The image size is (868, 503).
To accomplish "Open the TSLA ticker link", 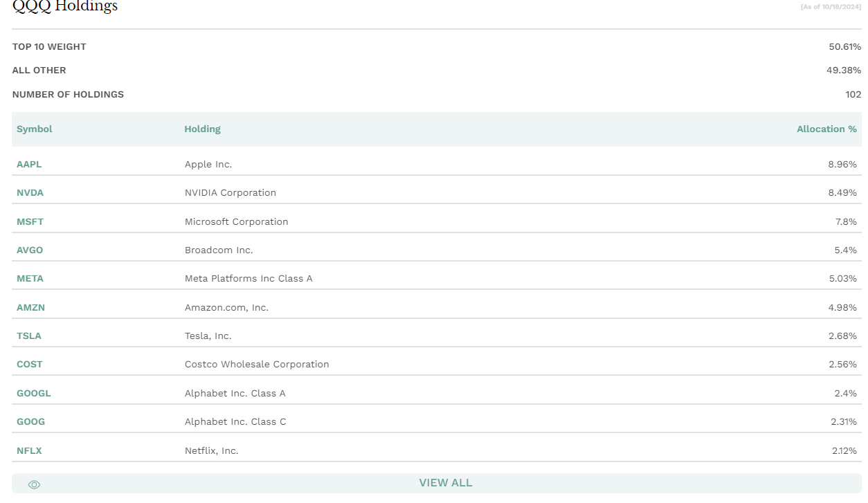I will 29,336.
